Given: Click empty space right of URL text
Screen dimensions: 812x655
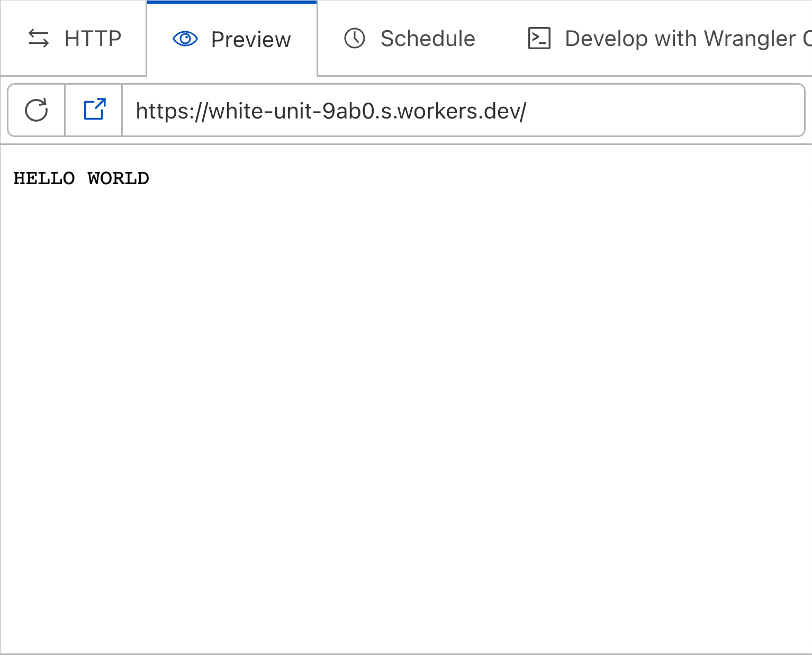Looking at the screenshot, I should tap(662, 111).
